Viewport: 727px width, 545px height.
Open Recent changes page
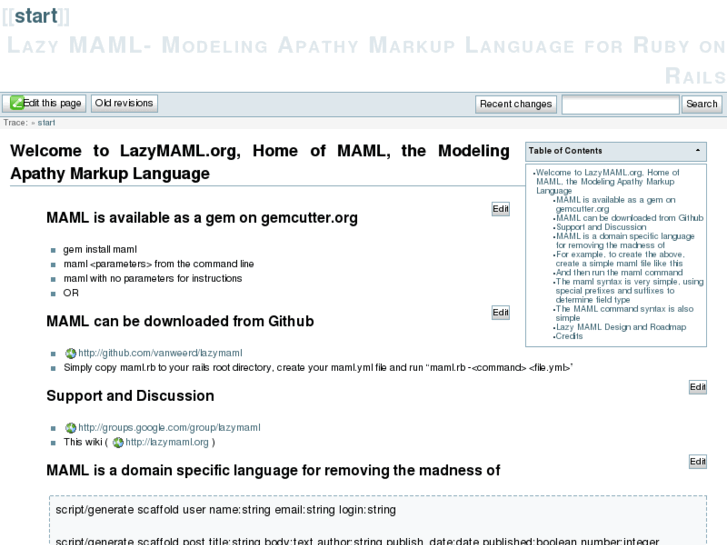516,104
